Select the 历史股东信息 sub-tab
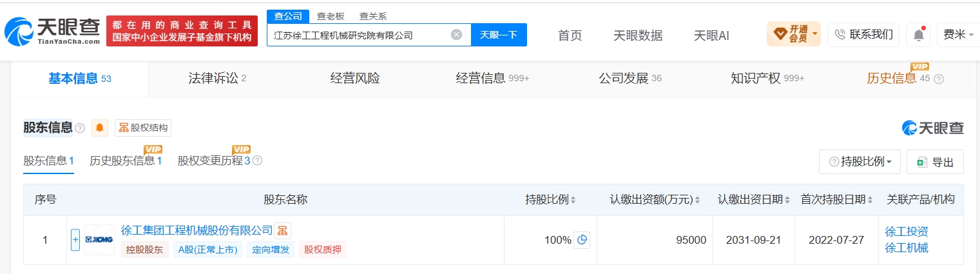The height and width of the screenshot is (274, 980). (x=126, y=161)
